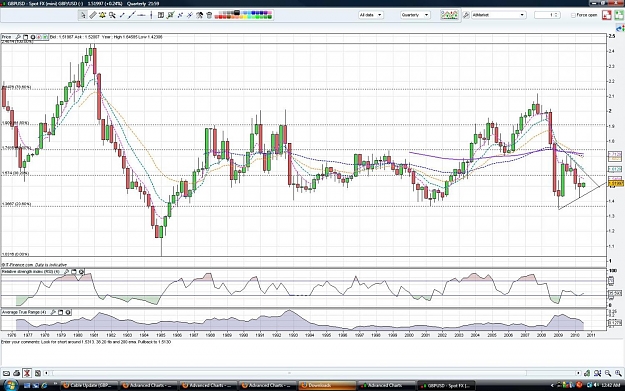Click the chart annotation checkmark tool

pos(171,15)
